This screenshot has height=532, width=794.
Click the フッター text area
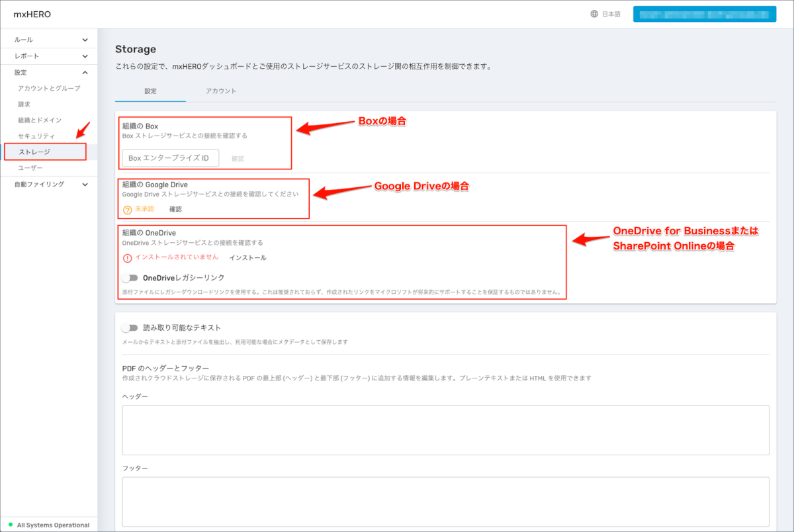tap(445, 501)
